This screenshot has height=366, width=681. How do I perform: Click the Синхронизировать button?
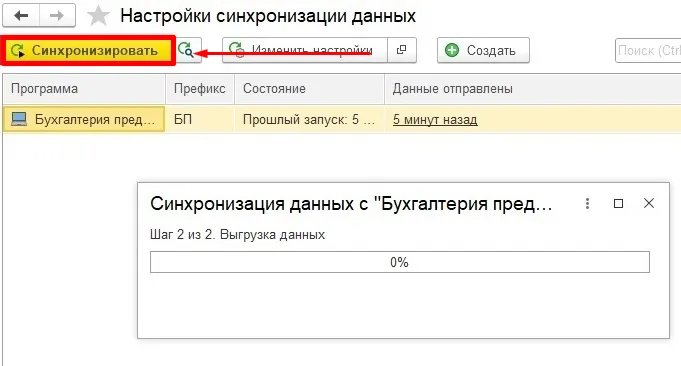tap(88, 51)
